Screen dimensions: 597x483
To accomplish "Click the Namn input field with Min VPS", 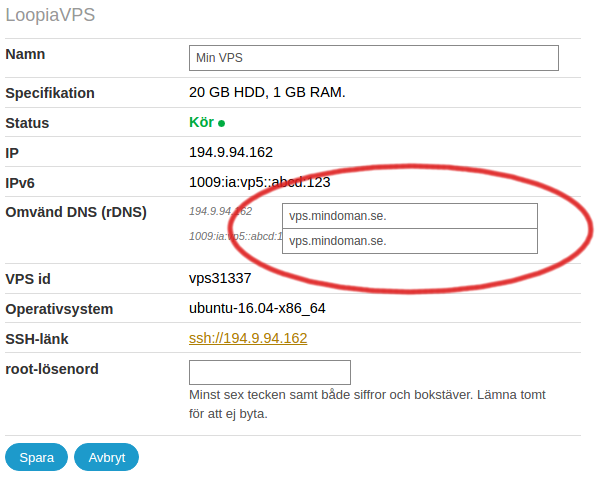I will click(x=374, y=58).
